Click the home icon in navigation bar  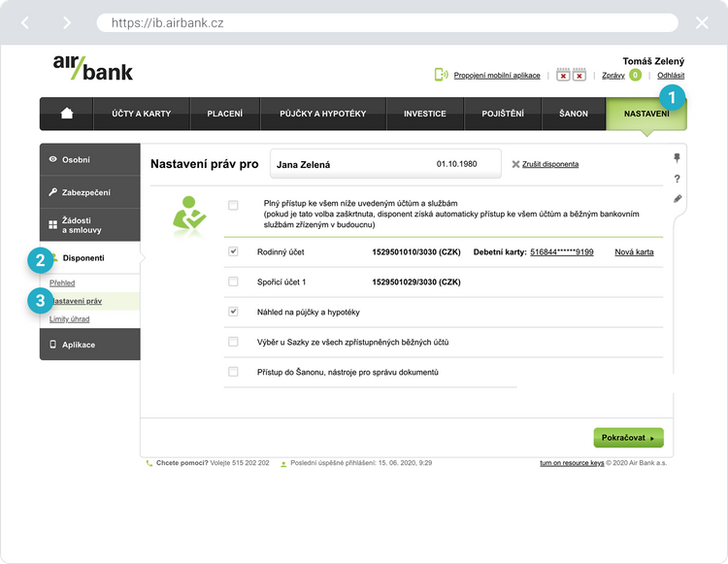point(66,114)
